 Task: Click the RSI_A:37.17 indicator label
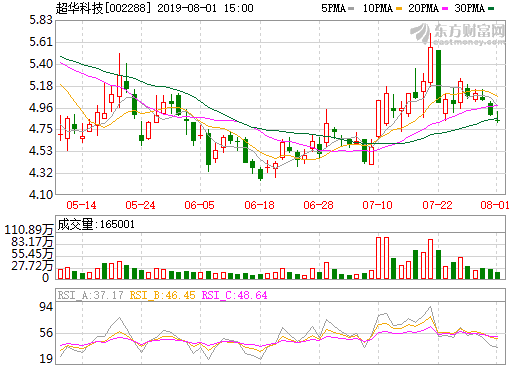pyautogui.click(x=90, y=295)
